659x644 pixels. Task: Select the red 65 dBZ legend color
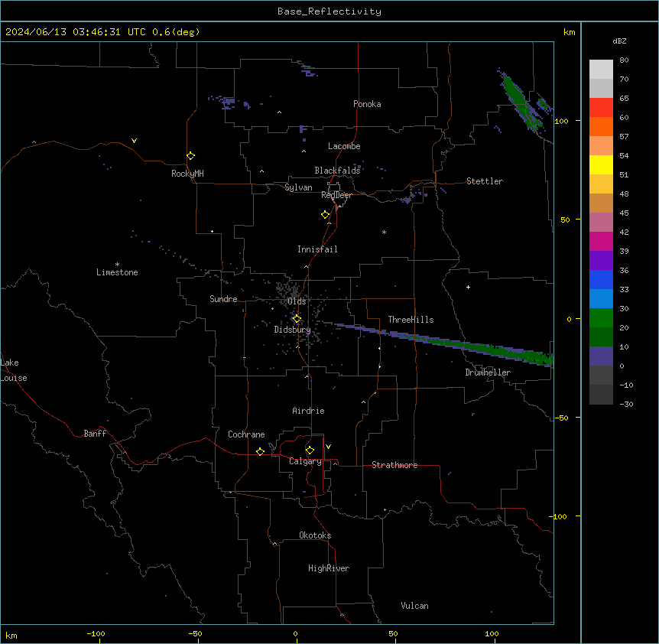coord(601,108)
